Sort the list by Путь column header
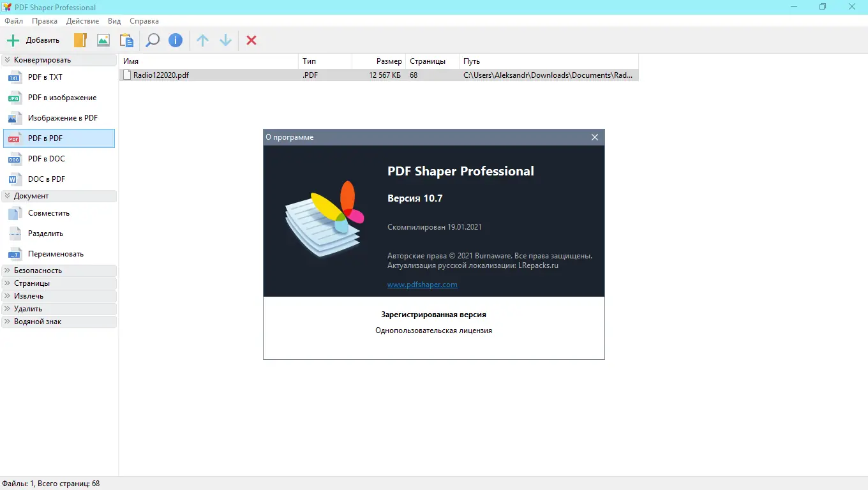Image resolution: width=868 pixels, height=490 pixels. click(549, 61)
